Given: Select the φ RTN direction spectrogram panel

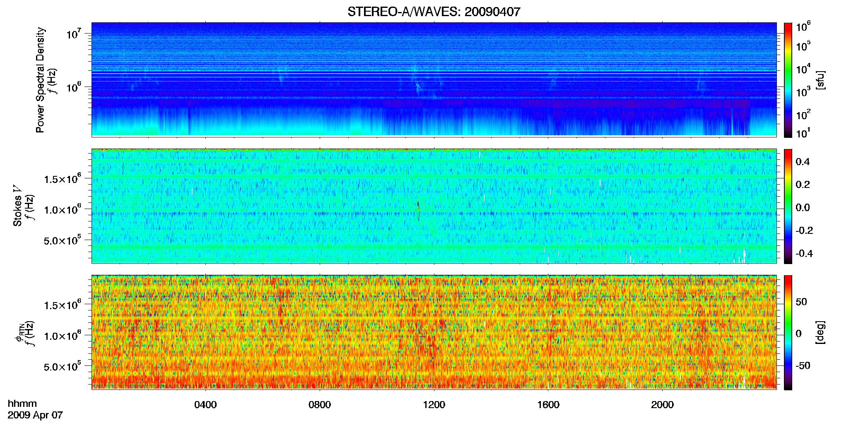Looking at the screenshot, I should pyautogui.click(x=434, y=332).
